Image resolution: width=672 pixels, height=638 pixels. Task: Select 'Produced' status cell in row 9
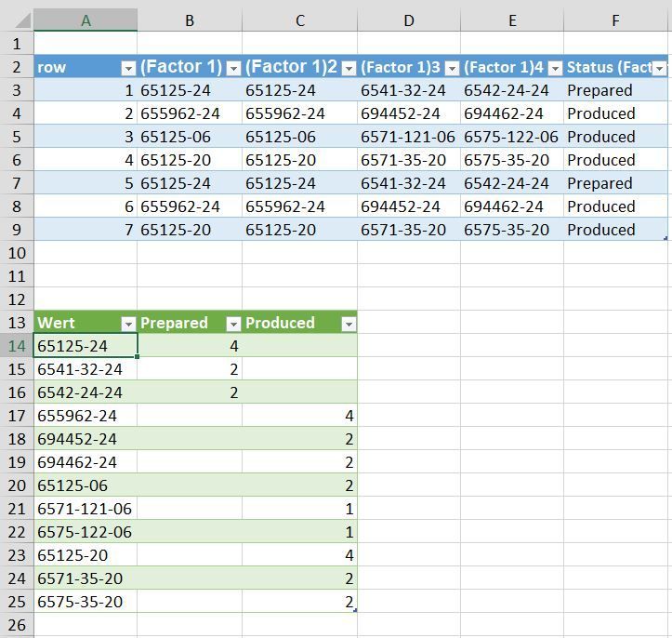[616, 230]
